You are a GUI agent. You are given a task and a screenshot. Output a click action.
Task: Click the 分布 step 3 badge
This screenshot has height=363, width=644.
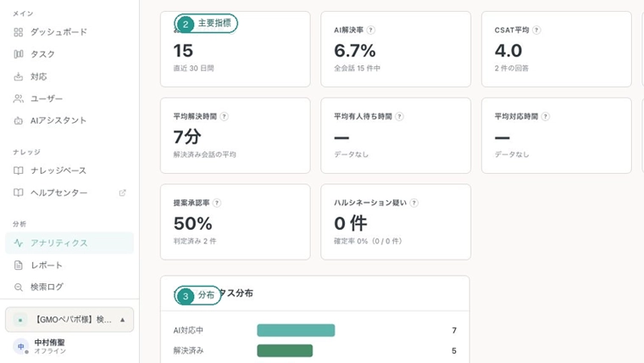197,295
